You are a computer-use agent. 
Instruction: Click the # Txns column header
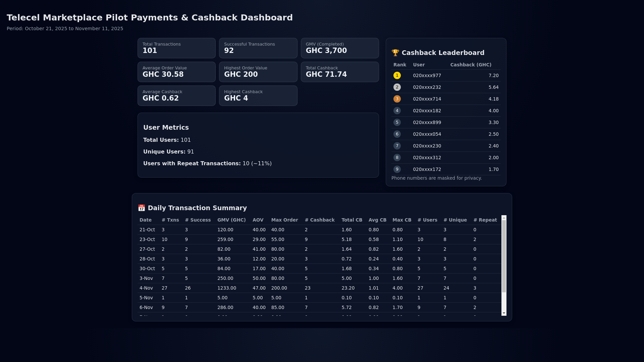(x=170, y=220)
